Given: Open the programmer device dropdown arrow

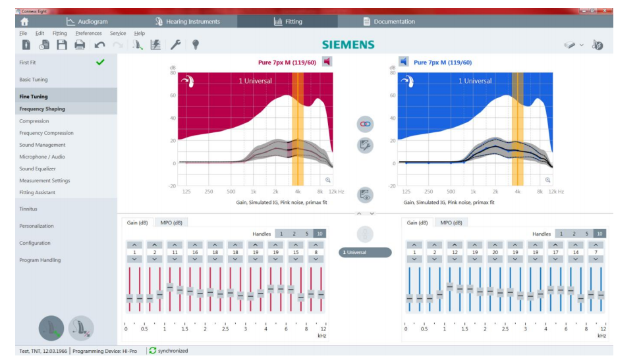Looking at the screenshot, I should (x=581, y=45).
